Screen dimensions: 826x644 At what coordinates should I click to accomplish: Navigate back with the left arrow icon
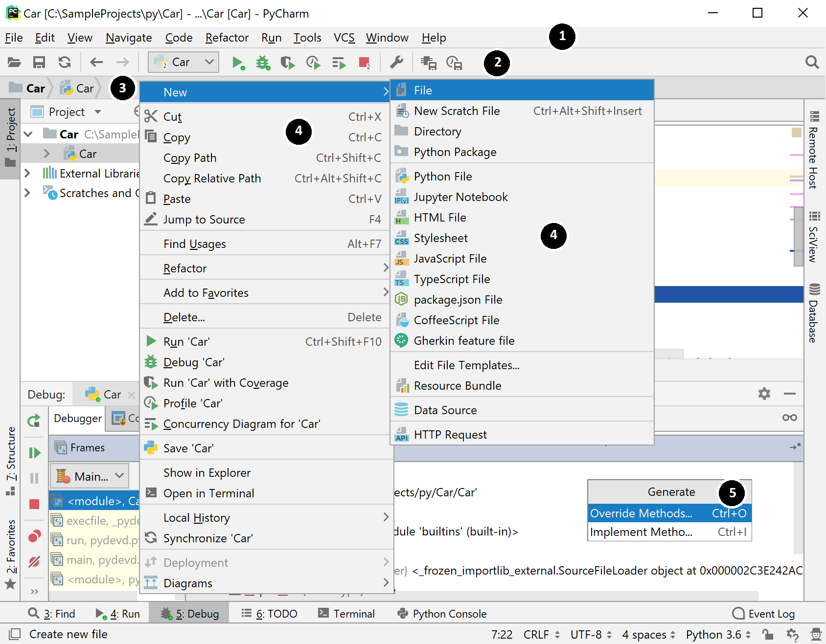point(96,62)
